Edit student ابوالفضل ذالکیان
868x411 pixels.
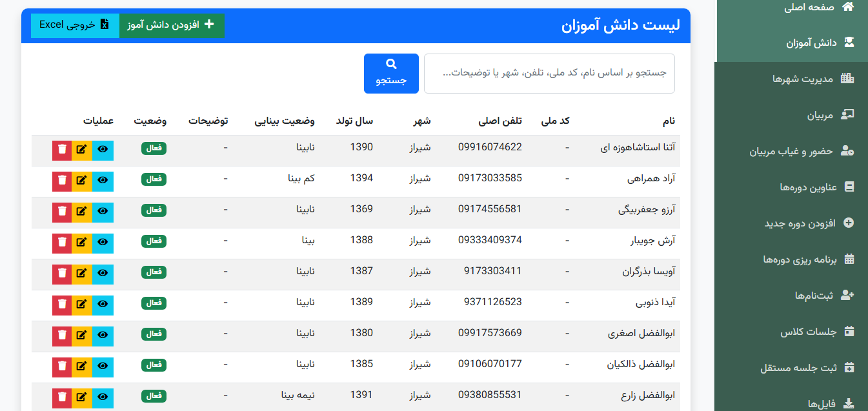point(82,366)
